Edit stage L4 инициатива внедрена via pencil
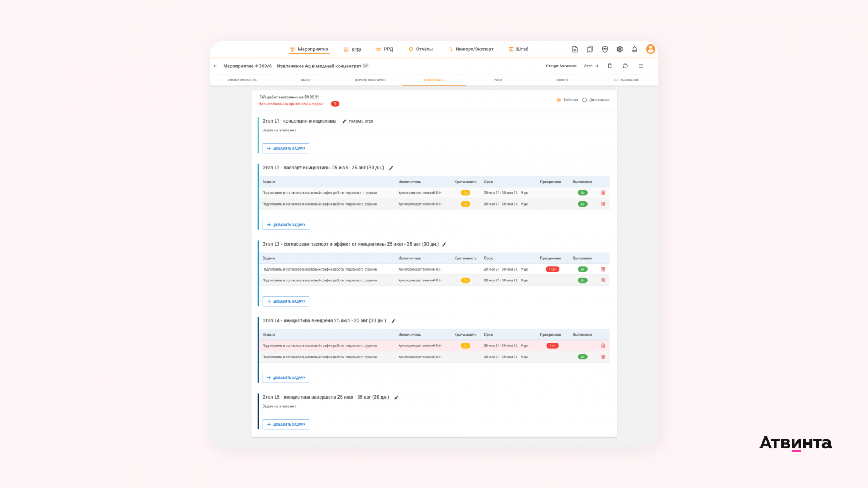Image resolution: width=868 pixels, height=488 pixels. [x=394, y=321]
